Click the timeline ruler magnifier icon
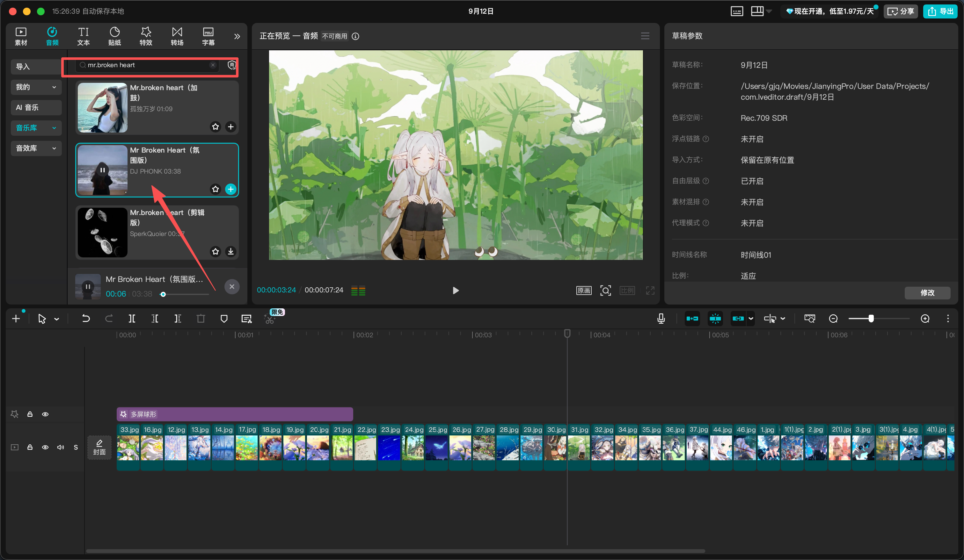Image resolution: width=964 pixels, height=560 pixels. (x=810, y=319)
